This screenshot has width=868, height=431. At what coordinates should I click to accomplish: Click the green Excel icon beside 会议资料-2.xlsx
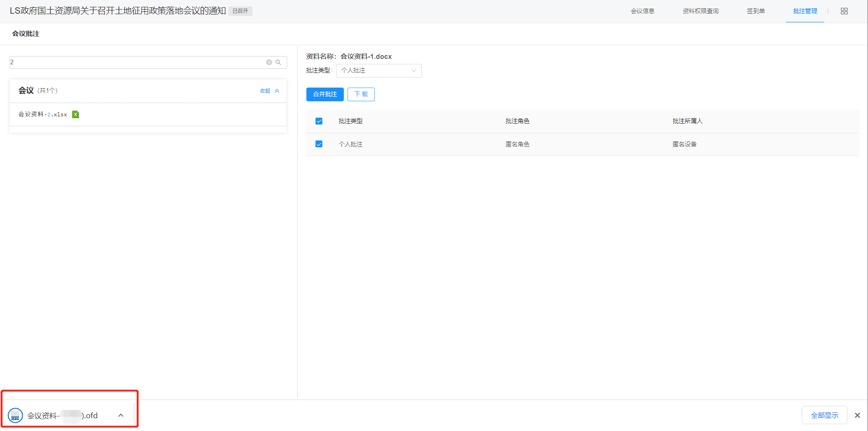[76, 114]
